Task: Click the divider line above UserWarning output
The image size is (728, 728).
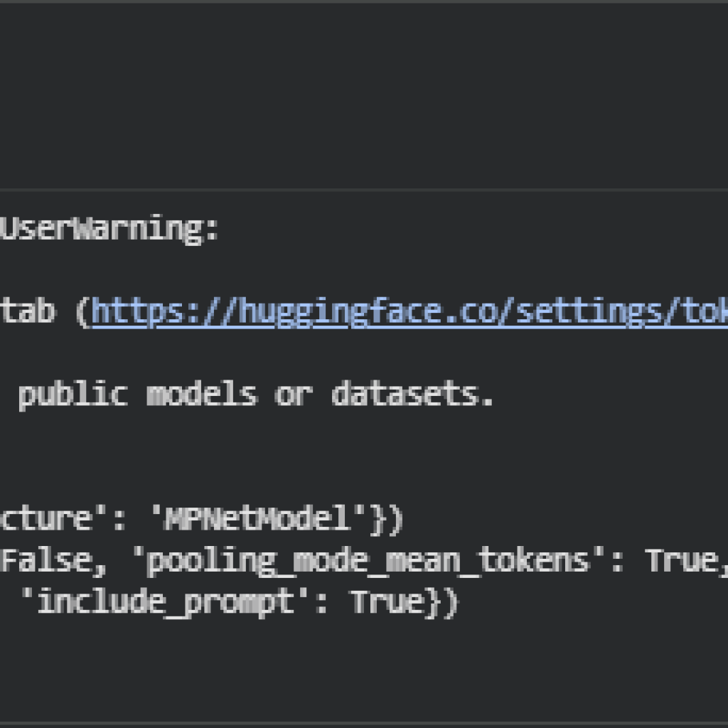Action: tap(364, 191)
